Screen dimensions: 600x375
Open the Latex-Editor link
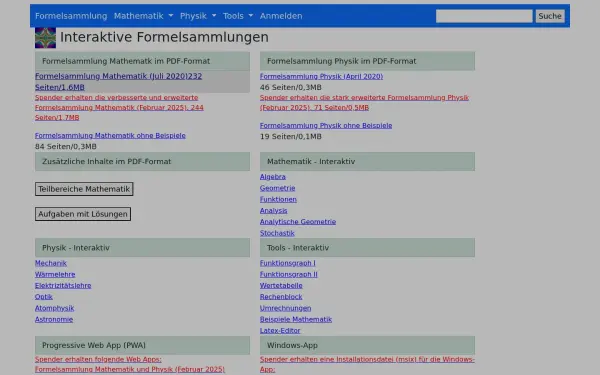click(x=280, y=330)
